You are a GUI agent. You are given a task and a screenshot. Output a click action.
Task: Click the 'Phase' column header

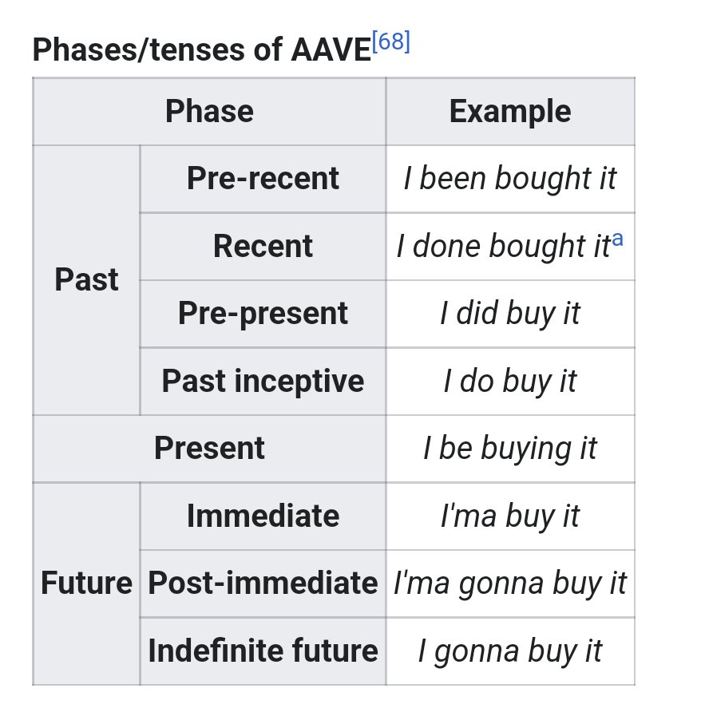pyautogui.click(x=209, y=112)
